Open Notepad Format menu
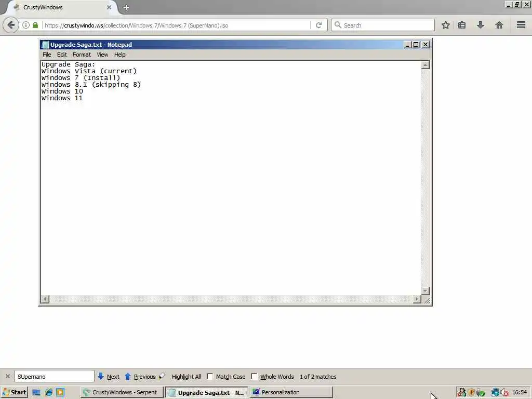532x399 pixels. (x=82, y=55)
